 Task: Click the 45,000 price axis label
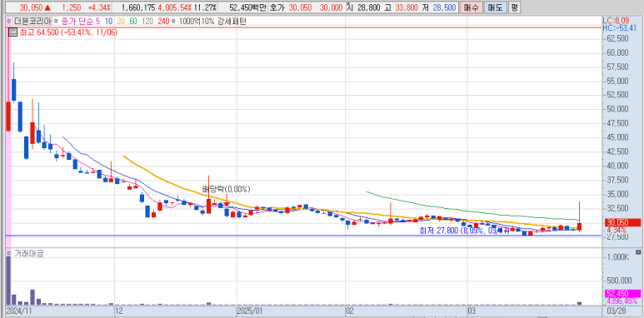pyautogui.click(x=617, y=137)
